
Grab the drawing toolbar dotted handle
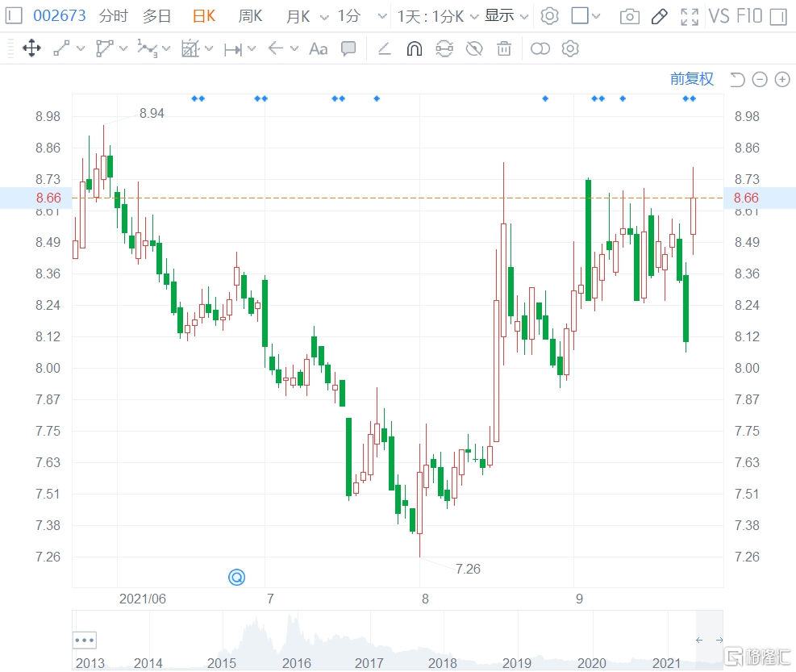click(x=10, y=48)
